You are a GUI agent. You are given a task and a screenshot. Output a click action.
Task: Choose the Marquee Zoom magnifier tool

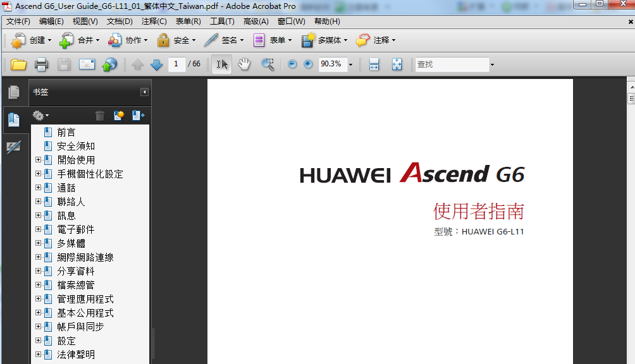coord(268,64)
